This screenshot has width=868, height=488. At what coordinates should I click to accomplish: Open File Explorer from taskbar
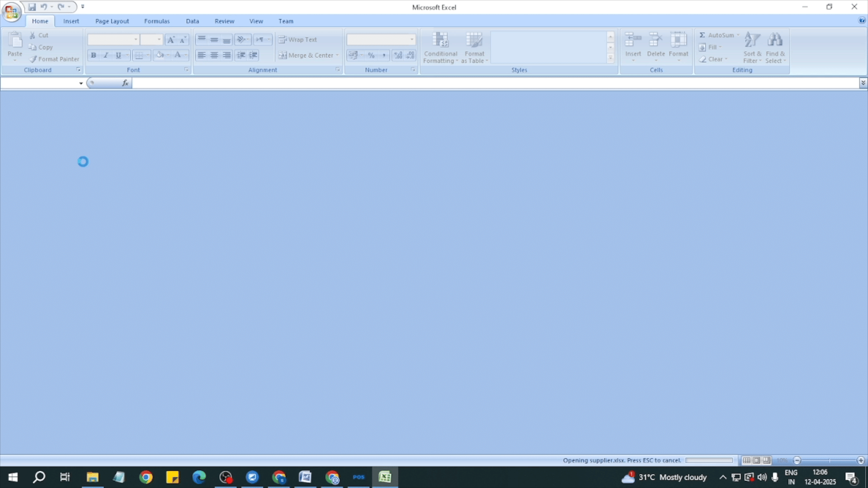point(93,477)
